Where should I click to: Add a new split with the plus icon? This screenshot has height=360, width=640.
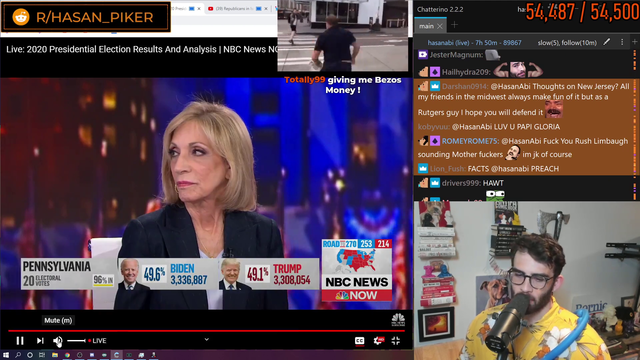tap(635, 42)
